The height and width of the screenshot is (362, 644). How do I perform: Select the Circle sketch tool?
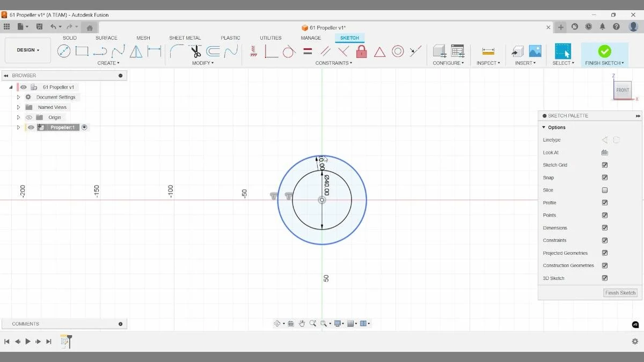pos(64,51)
